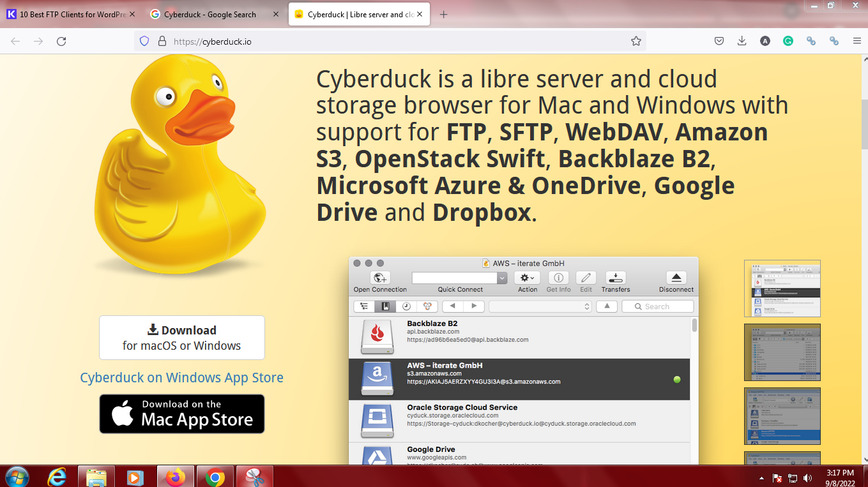Select the Backblaze B2 bookmark
The width and height of the screenshot is (868, 487).
519,338
